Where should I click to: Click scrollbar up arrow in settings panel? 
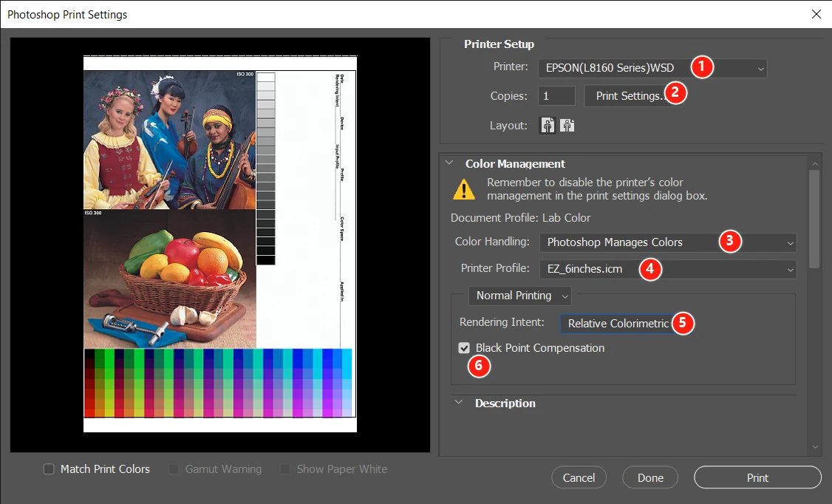pyautogui.click(x=815, y=163)
